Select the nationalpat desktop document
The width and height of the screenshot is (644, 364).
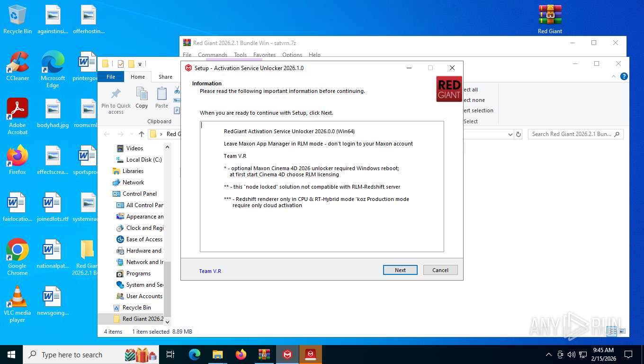pyautogui.click(x=53, y=254)
